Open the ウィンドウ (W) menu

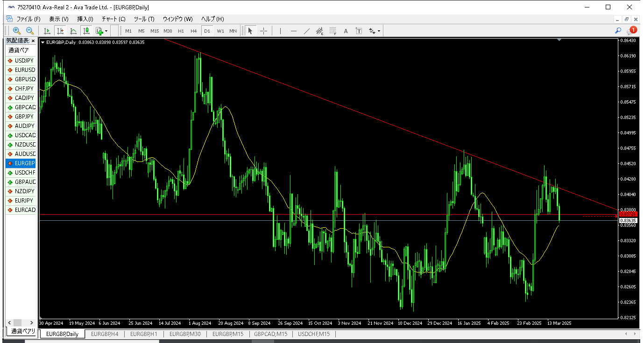tap(177, 19)
